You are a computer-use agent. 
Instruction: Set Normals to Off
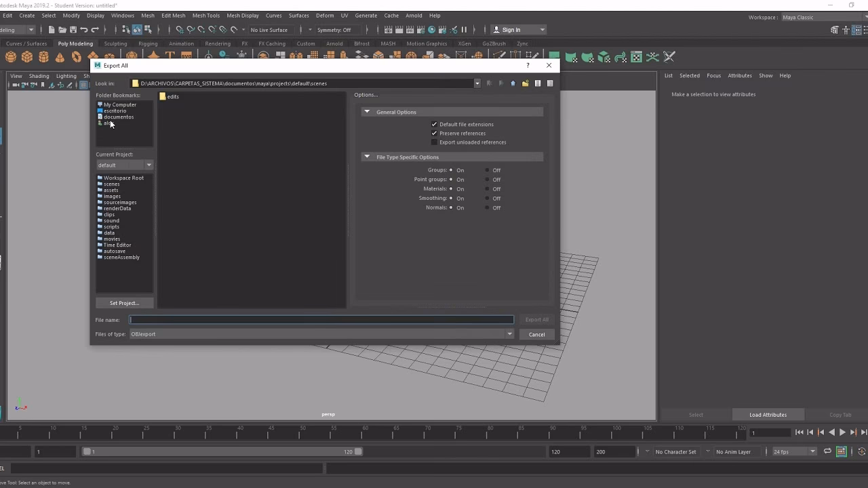pyautogui.click(x=488, y=208)
